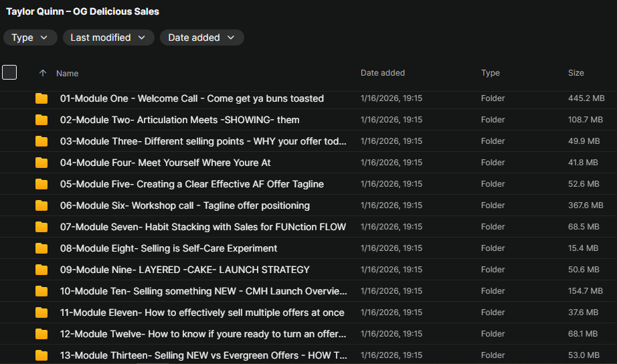Open the Date added filter dropdown

[201, 37]
